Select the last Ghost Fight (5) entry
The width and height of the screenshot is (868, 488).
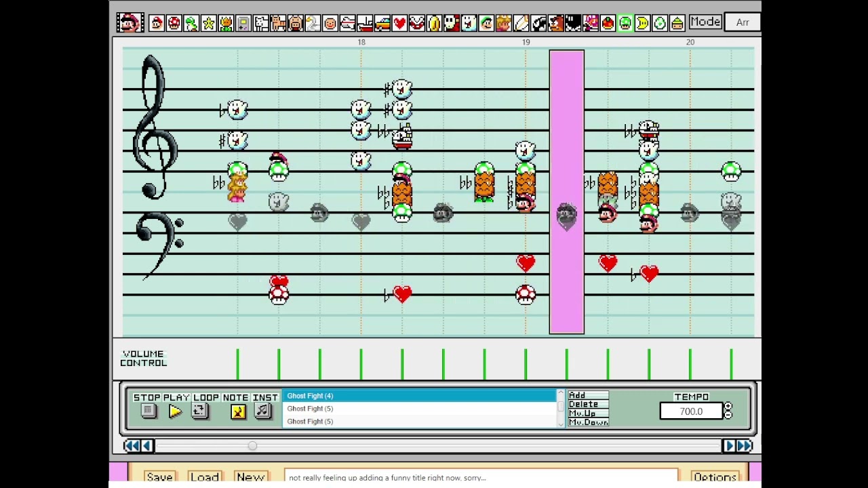tap(419, 422)
